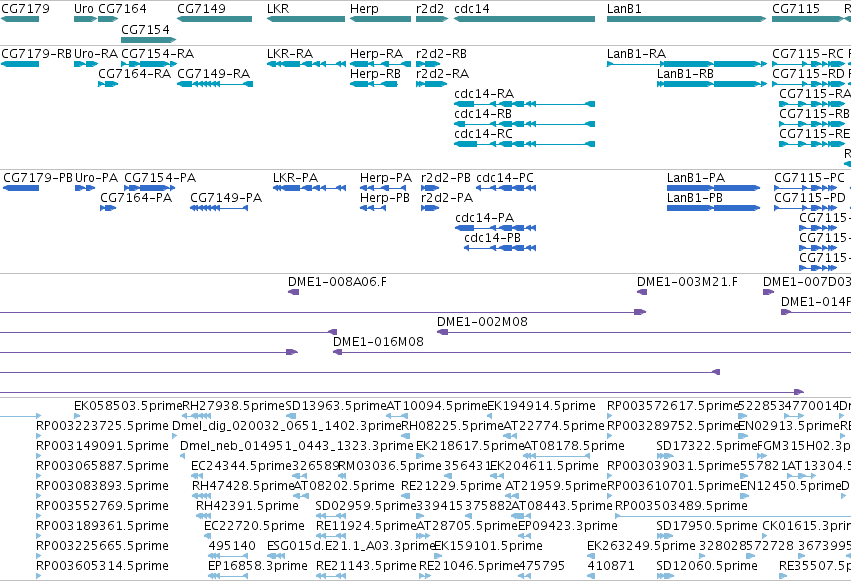Screen dimensions: 851x581
Task: Click the Uro gene label
Action: (x=84, y=9)
